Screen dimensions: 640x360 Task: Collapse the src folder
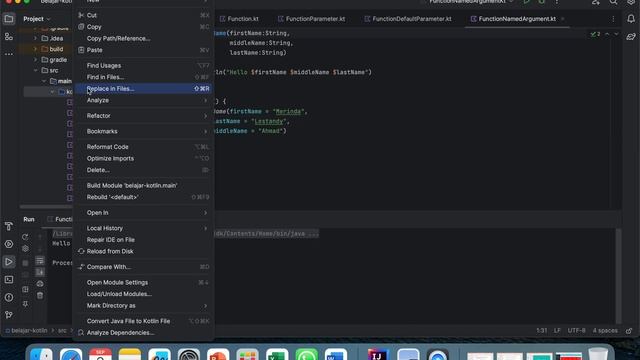[x=36, y=70]
